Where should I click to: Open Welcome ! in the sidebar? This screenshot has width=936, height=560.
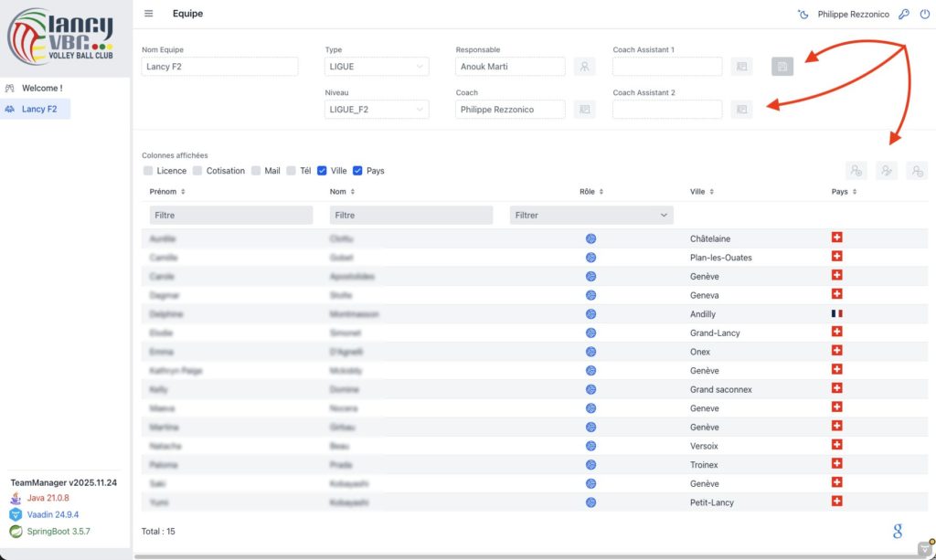coord(42,89)
